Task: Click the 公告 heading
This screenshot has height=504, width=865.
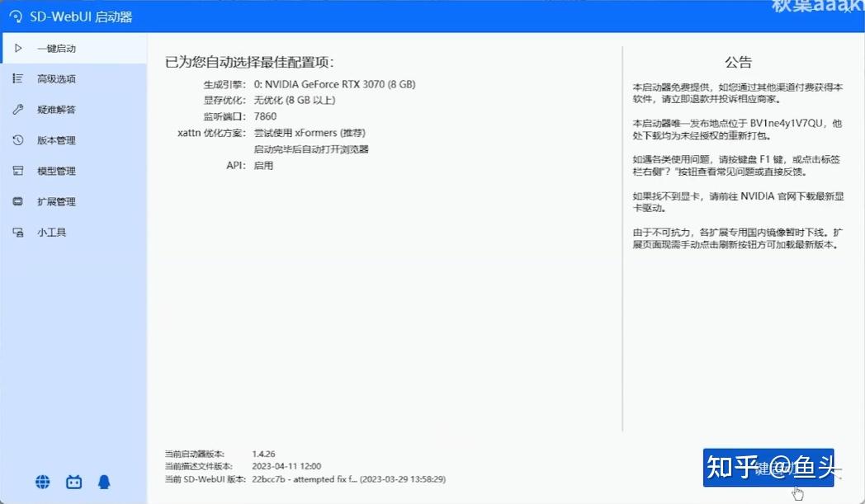Action: click(x=738, y=63)
